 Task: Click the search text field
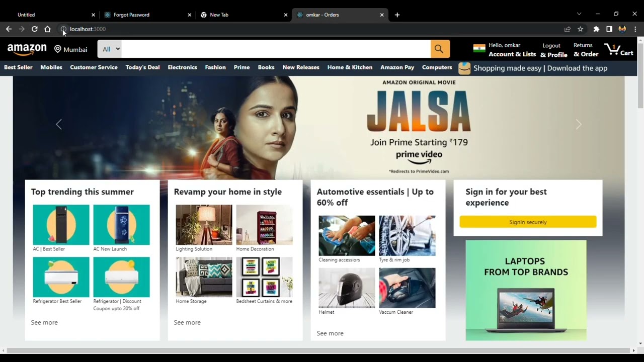click(276, 49)
